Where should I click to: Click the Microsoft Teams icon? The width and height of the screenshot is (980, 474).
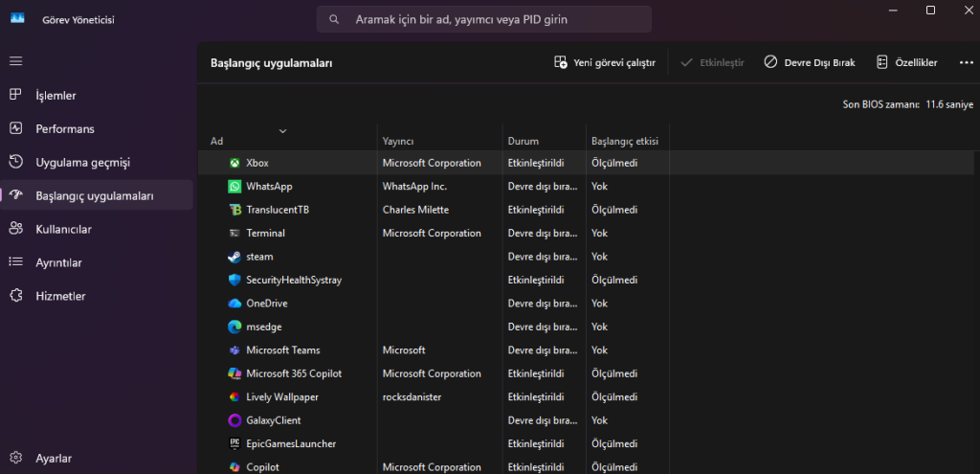234,350
